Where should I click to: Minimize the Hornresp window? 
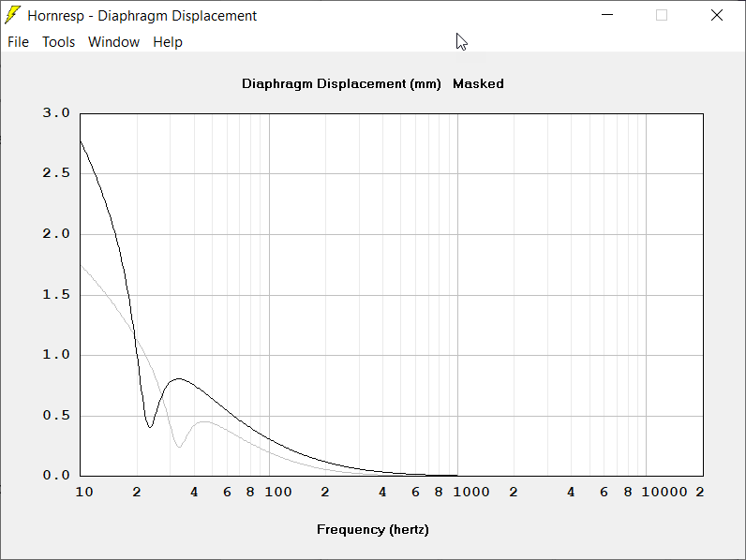point(607,15)
